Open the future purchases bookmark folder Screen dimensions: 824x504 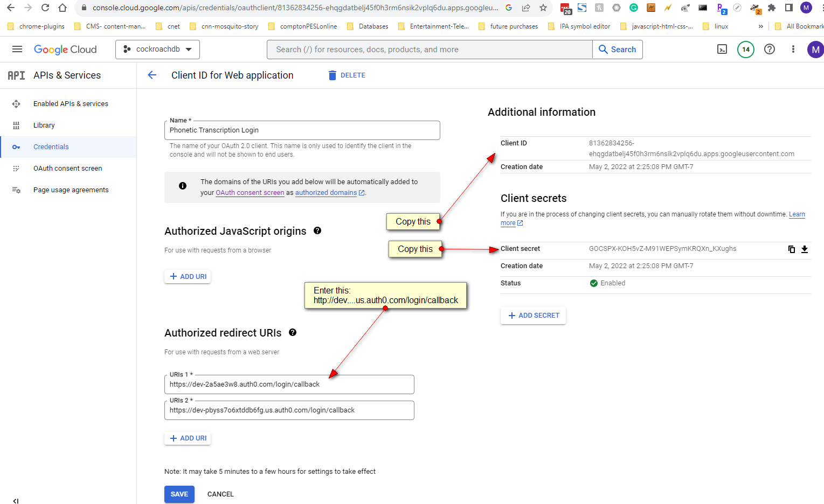pos(508,26)
